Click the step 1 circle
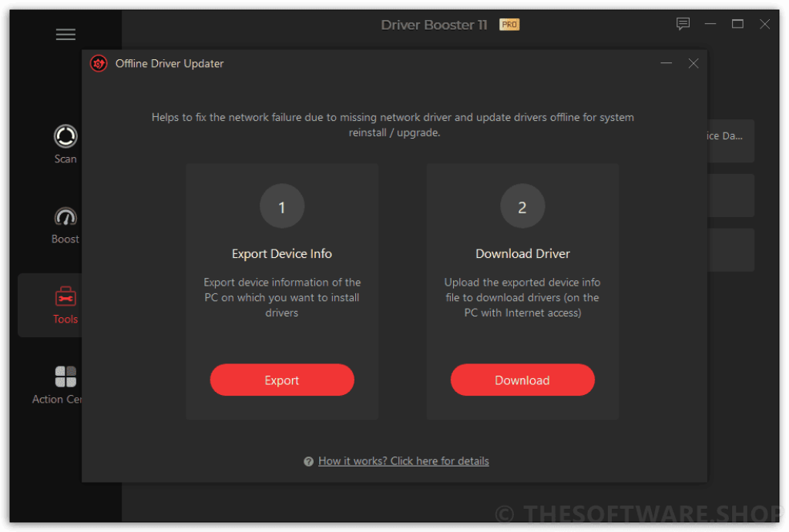Image resolution: width=789 pixels, height=532 pixels. [x=282, y=206]
